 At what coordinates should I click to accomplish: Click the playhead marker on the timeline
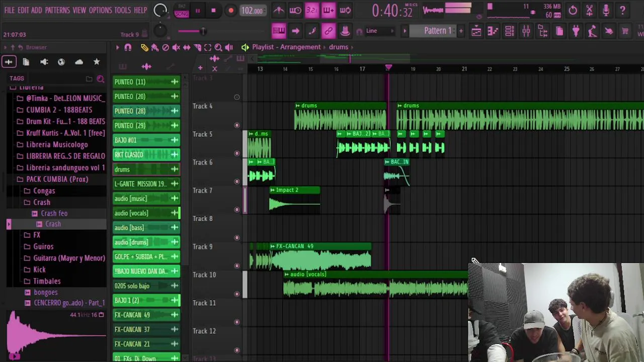click(388, 67)
